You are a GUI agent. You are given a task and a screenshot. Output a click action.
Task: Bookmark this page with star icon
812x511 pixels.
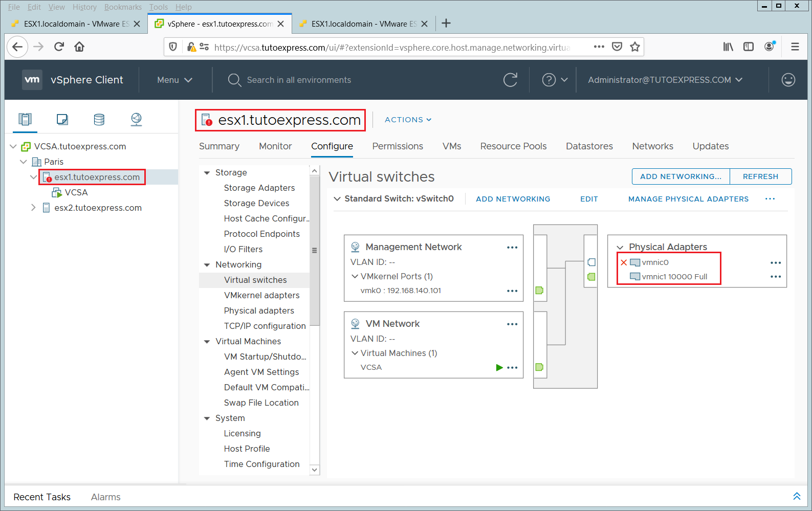click(635, 47)
